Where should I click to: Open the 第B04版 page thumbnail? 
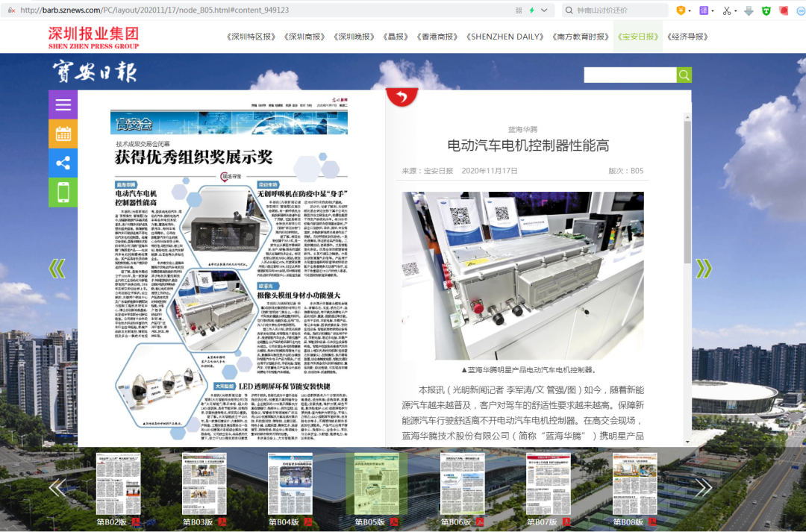click(290, 484)
